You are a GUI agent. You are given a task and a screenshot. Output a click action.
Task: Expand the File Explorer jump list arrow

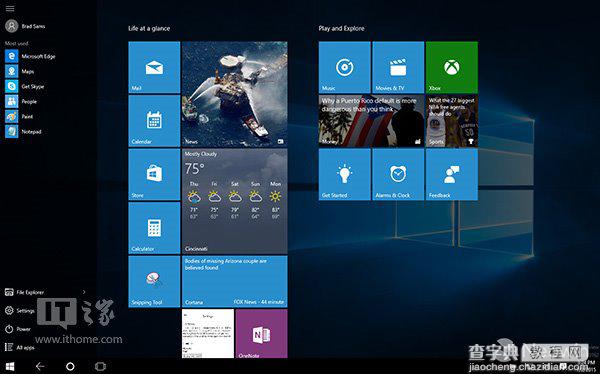click(x=84, y=292)
